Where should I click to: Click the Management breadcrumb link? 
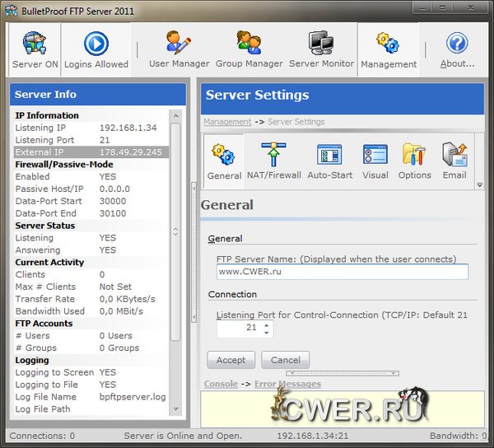pyautogui.click(x=227, y=122)
